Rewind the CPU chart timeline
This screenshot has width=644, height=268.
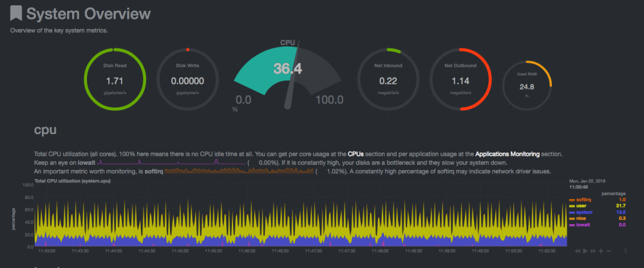point(578,251)
